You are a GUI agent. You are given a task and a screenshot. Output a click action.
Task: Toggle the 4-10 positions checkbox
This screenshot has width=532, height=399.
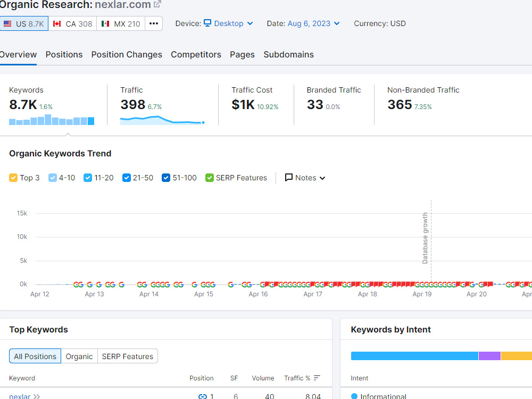53,178
